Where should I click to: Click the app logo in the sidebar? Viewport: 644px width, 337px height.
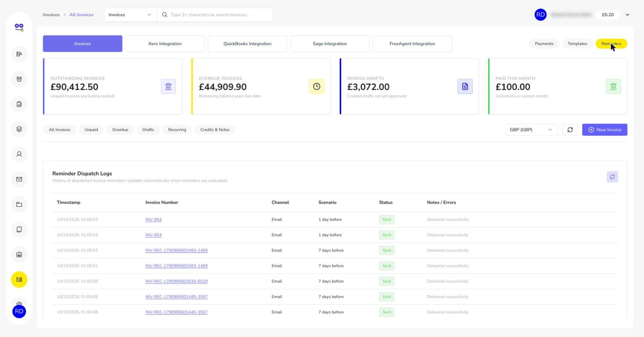click(x=19, y=27)
